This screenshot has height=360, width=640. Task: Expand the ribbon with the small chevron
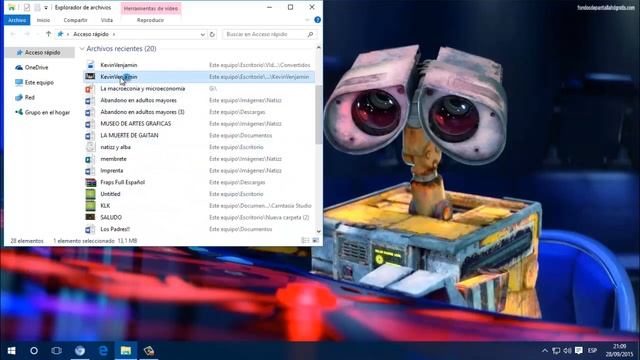click(307, 20)
